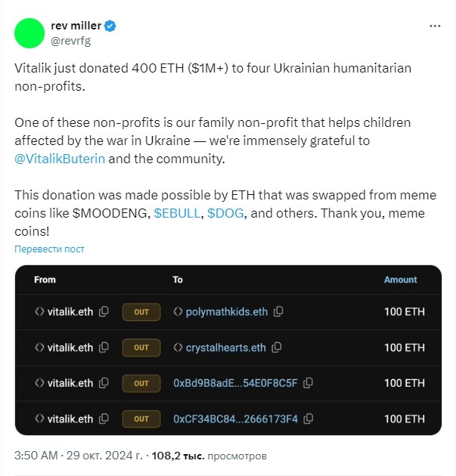Copy vitalik.eth address in last row
The height and width of the screenshot is (476, 456).
(x=104, y=419)
